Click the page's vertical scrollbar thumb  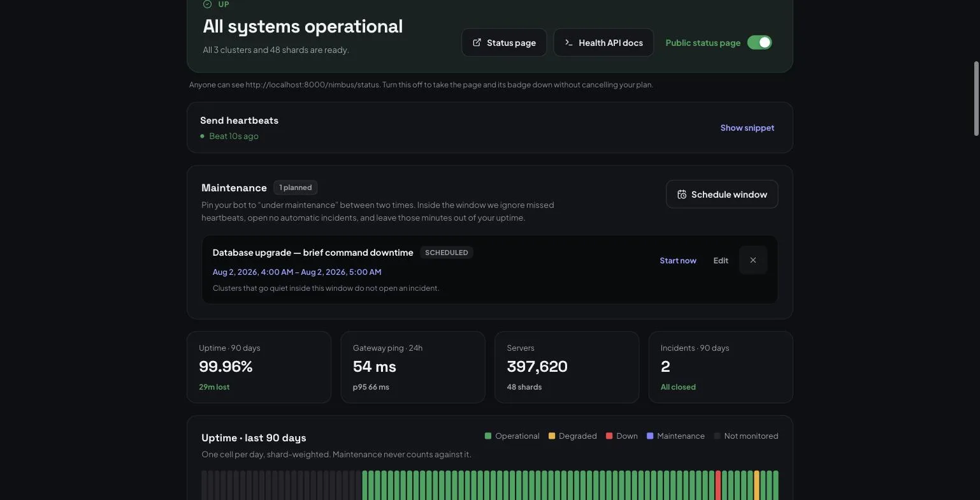(x=976, y=98)
